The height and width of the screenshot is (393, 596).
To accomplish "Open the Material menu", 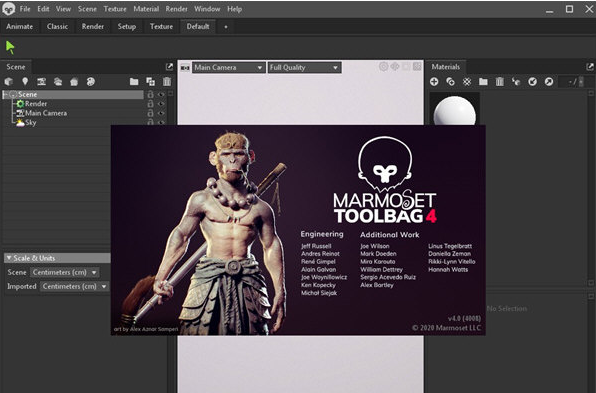I will (x=146, y=9).
